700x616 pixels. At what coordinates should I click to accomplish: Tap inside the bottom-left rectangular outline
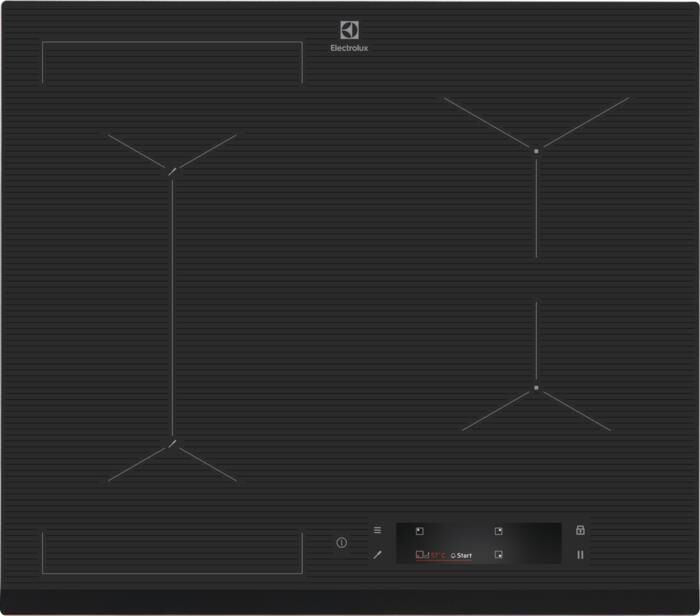[172, 552]
